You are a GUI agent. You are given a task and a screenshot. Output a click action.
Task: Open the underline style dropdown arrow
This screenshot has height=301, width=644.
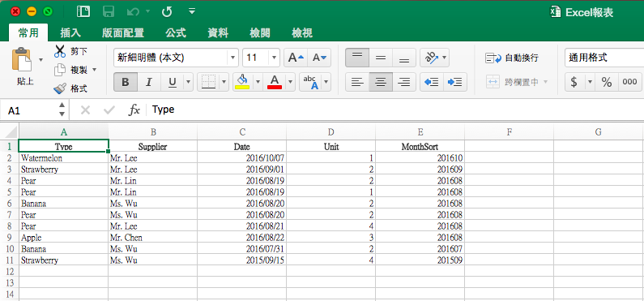click(x=189, y=82)
